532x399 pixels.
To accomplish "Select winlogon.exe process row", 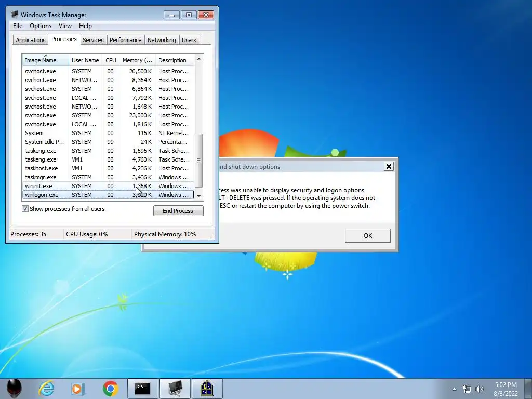I will (x=108, y=195).
